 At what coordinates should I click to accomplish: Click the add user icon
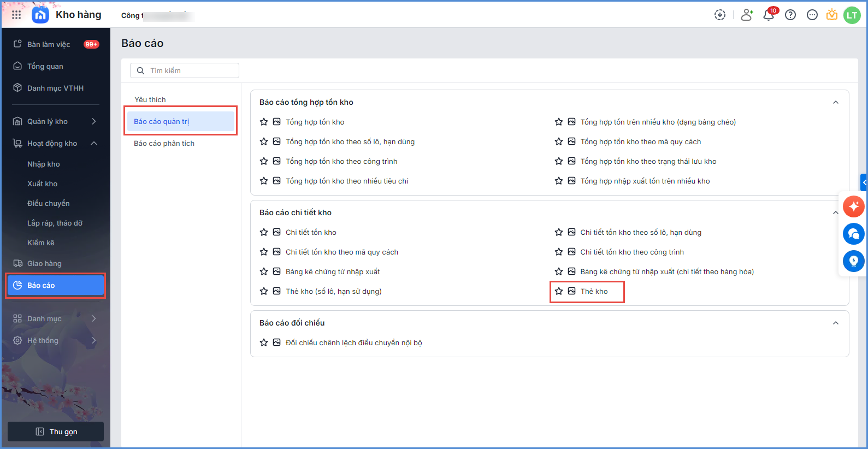pyautogui.click(x=747, y=15)
